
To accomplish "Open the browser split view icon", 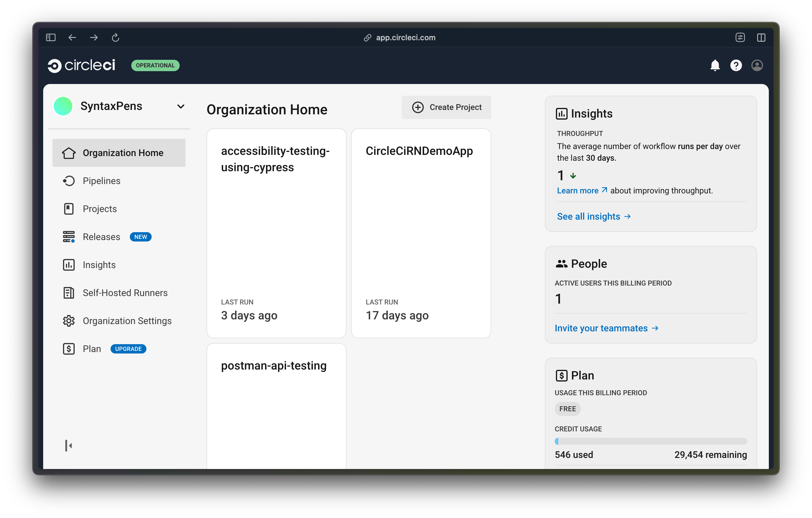I will 761,37.
